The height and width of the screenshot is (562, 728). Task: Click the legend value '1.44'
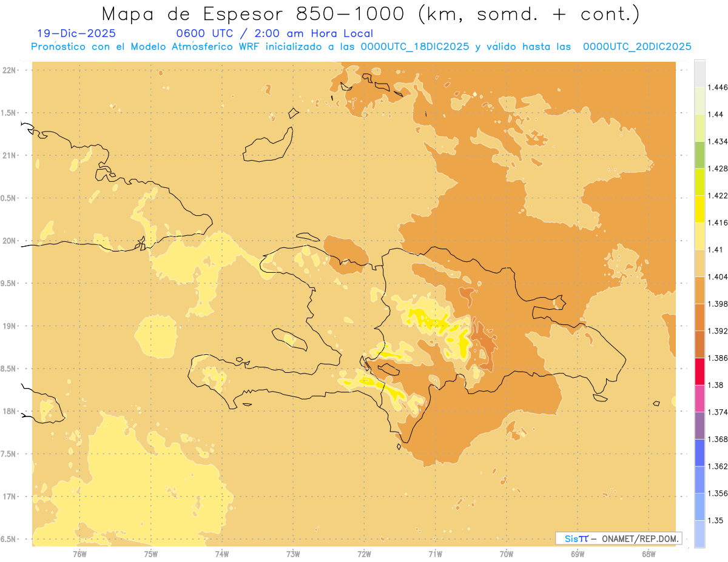pyautogui.click(x=716, y=115)
